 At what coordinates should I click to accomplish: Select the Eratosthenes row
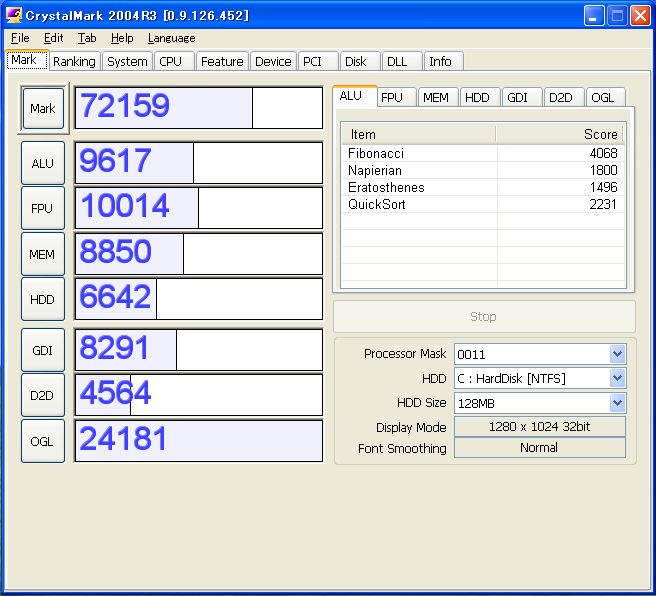pyautogui.click(x=483, y=187)
